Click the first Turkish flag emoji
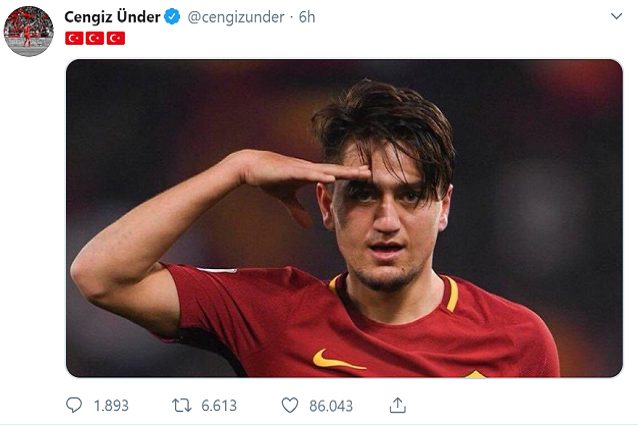 [x=74, y=38]
